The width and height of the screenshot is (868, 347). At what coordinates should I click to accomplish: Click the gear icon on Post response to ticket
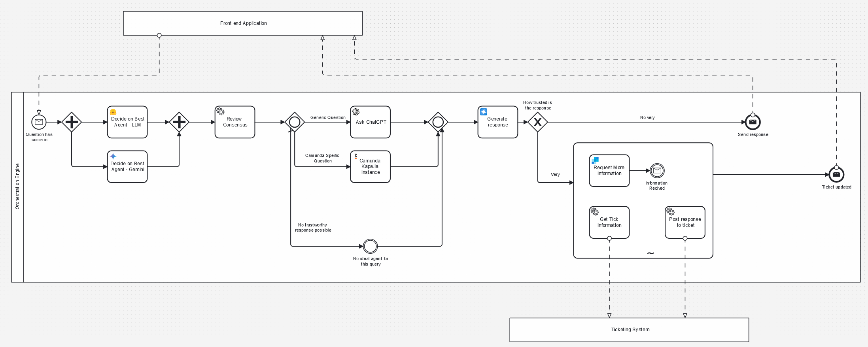[670, 212]
